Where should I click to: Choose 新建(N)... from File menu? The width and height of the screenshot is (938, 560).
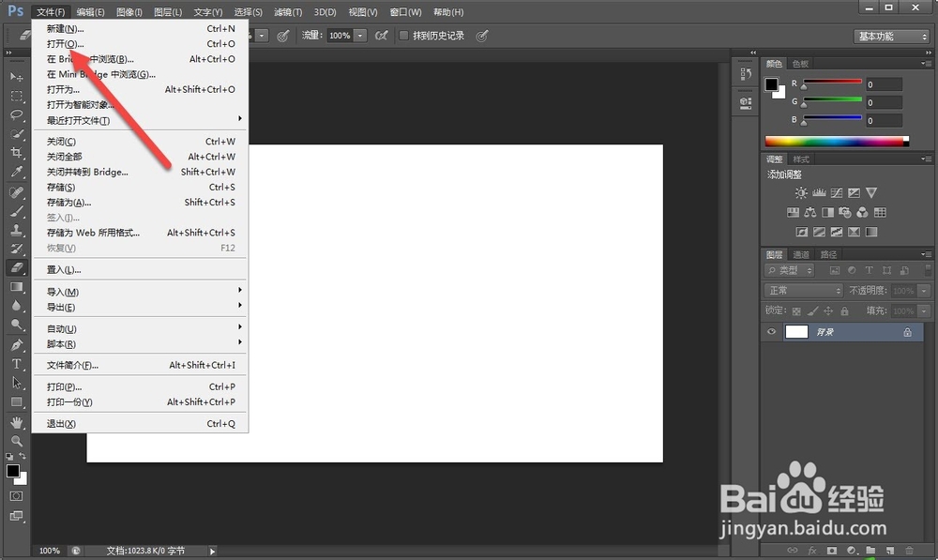point(141,29)
